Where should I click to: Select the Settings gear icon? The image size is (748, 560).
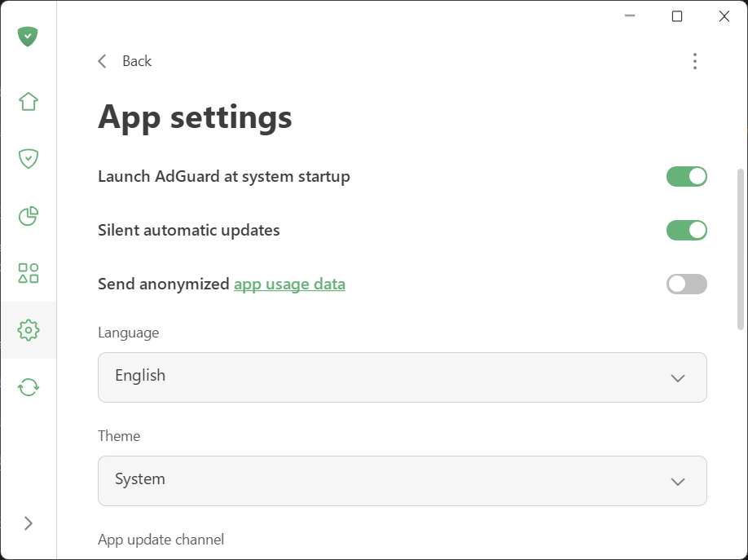[29, 330]
